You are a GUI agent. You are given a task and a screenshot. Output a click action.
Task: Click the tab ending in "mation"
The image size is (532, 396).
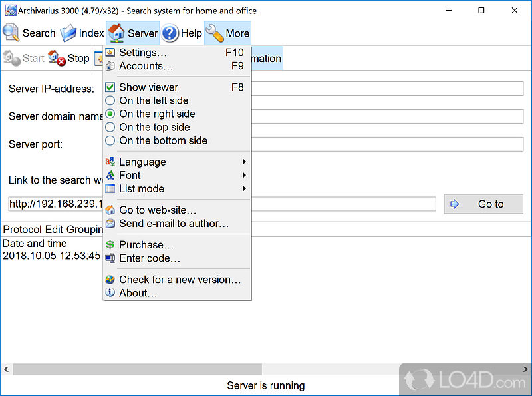(x=267, y=58)
